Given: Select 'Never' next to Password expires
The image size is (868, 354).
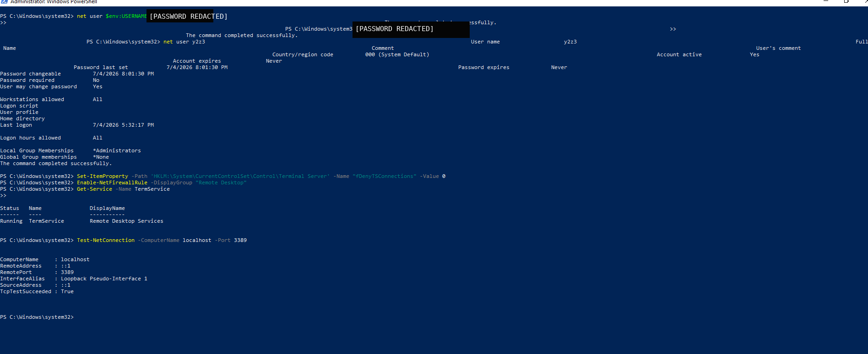Looking at the screenshot, I should (x=559, y=67).
